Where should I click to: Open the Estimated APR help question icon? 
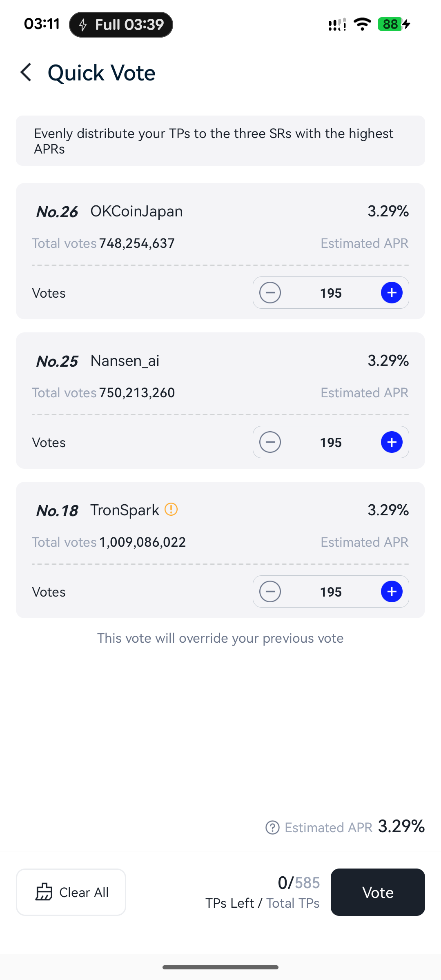pos(272,828)
